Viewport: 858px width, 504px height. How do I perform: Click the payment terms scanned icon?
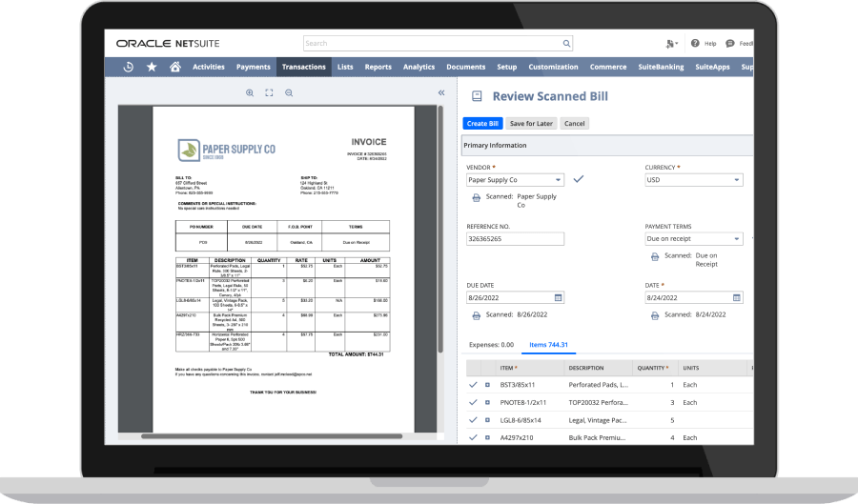pyautogui.click(x=654, y=257)
